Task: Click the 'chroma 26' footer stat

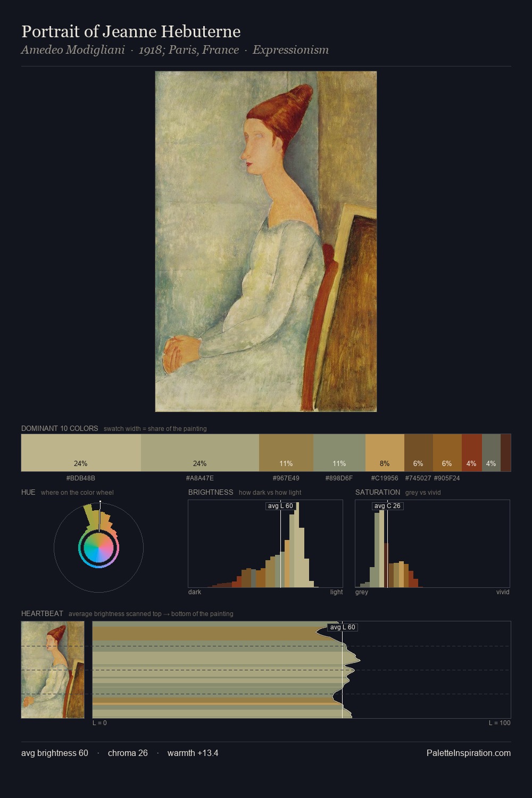Action: coord(128,753)
